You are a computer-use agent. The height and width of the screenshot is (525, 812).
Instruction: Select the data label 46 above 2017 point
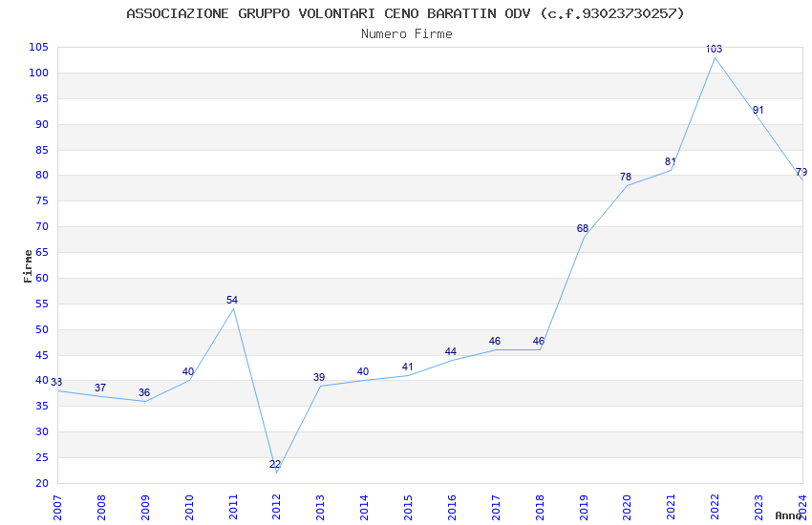click(x=495, y=342)
